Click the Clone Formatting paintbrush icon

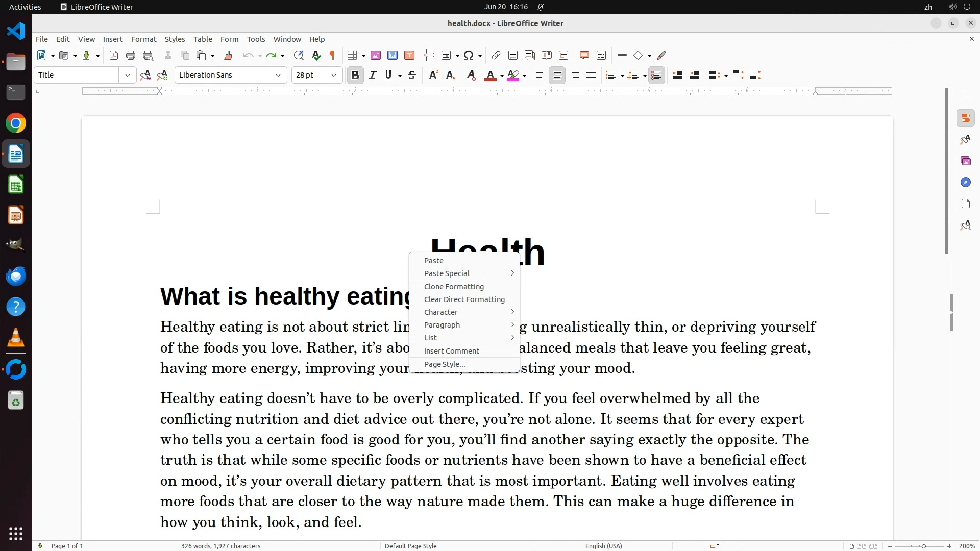point(228,56)
